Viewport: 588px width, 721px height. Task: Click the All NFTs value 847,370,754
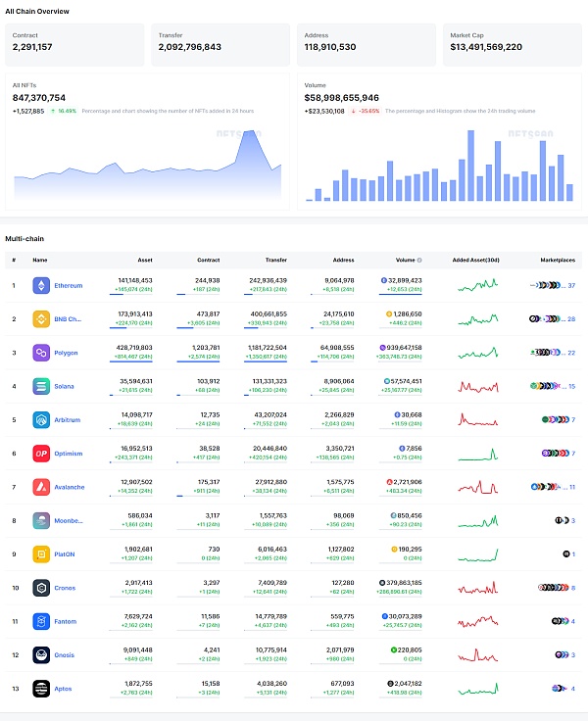pyautogui.click(x=39, y=98)
